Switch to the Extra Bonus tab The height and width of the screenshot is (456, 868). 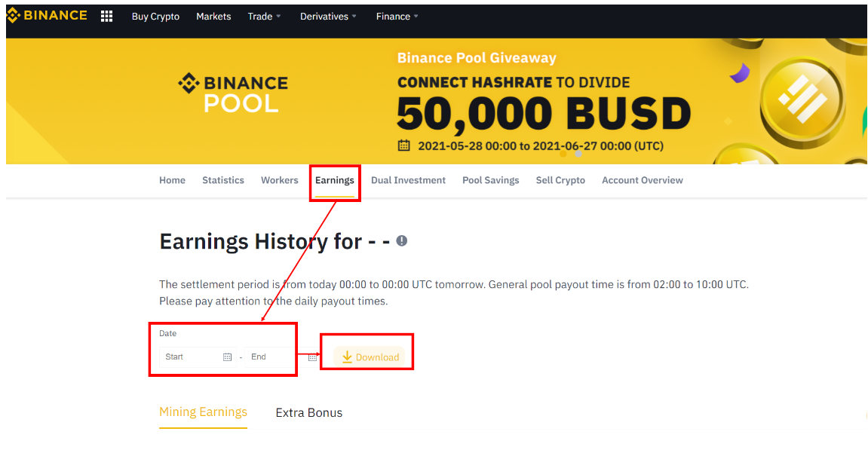[x=309, y=413]
